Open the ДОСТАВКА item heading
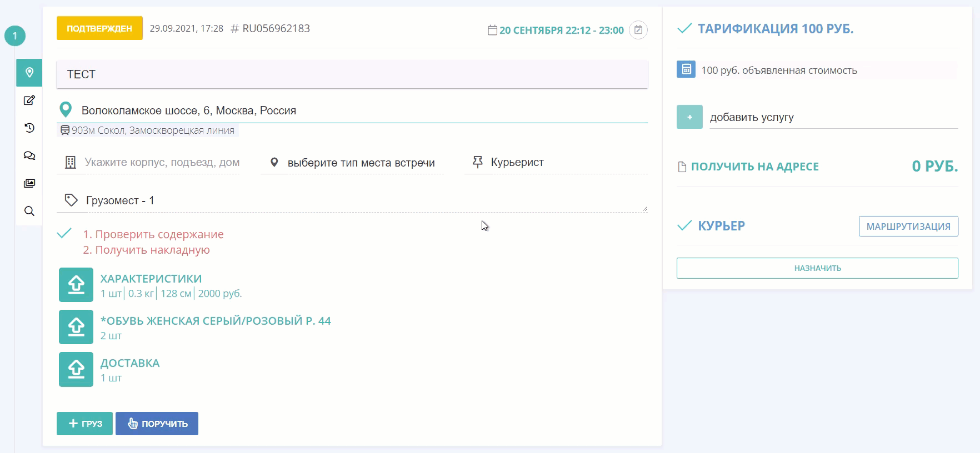Viewport: 980px width, 453px height. coord(130,363)
